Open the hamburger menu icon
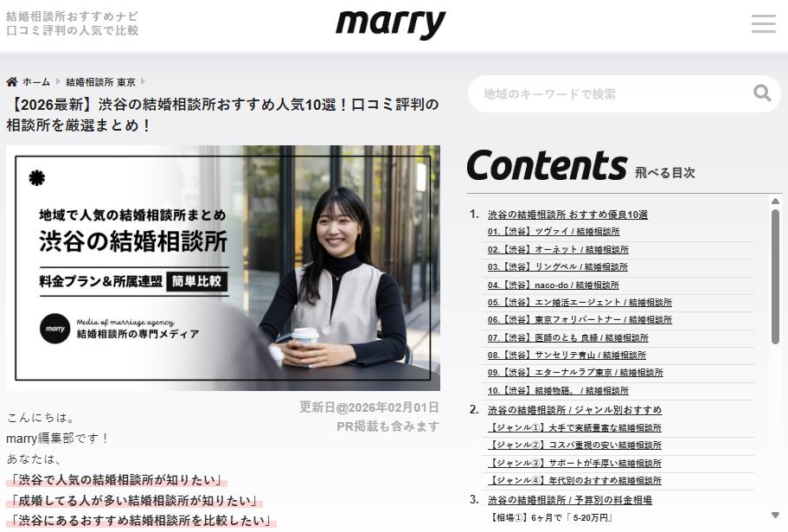The height and width of the screenshot is (532, 788). click(x=763, y=24)
